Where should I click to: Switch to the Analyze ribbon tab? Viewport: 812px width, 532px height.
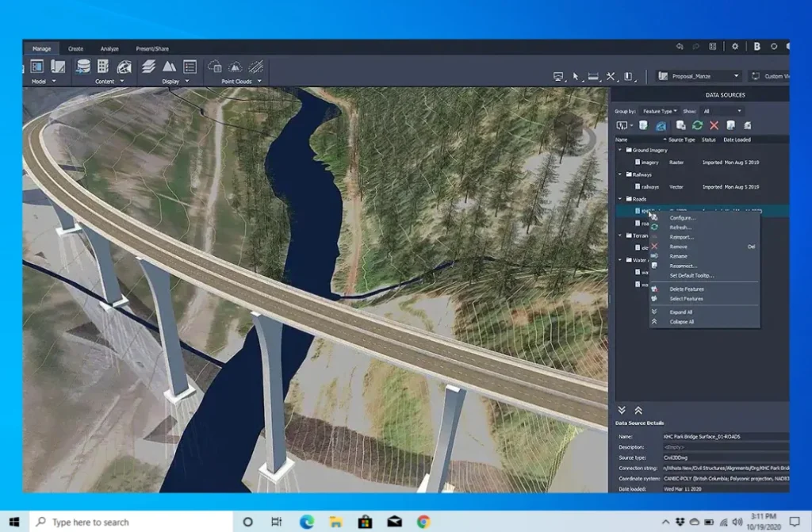pyautogui.click(x=109, y=48)
